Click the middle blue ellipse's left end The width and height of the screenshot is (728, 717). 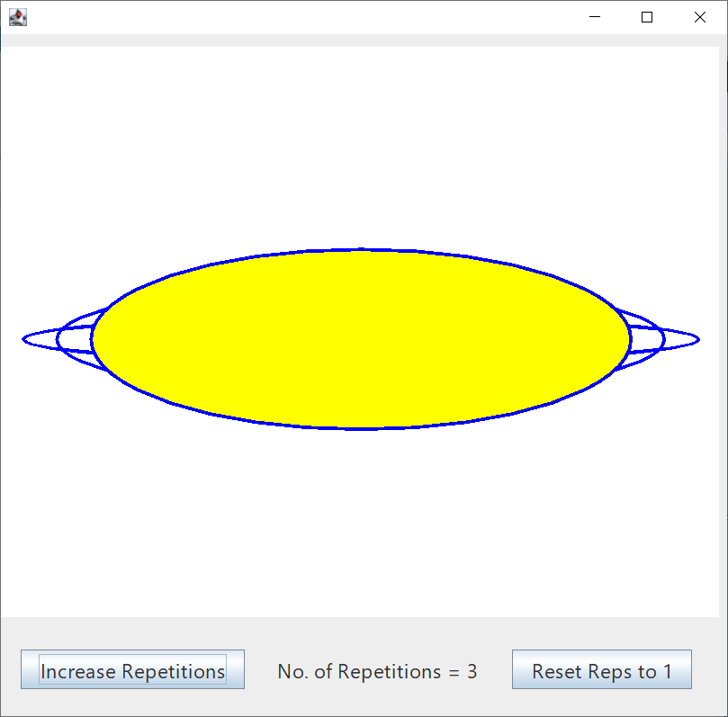[x=58, y=339]
